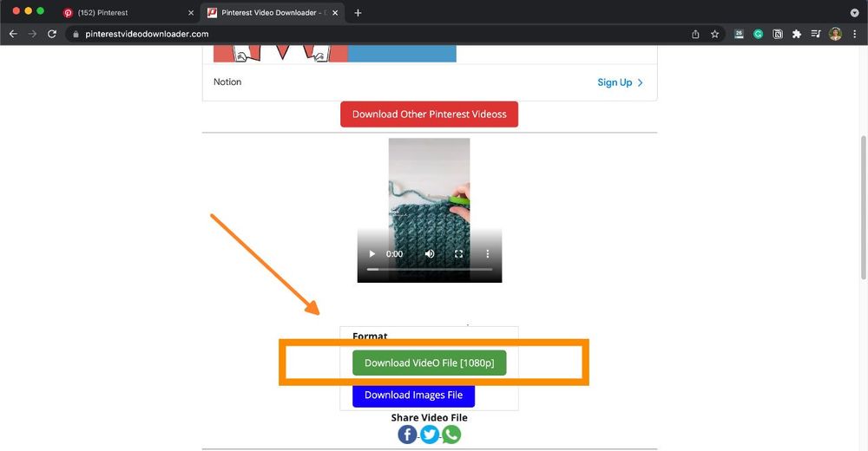The height and width of the screenshot is (451, 868).
Task: Share the video on Twitter
Action: coord(430,435)
